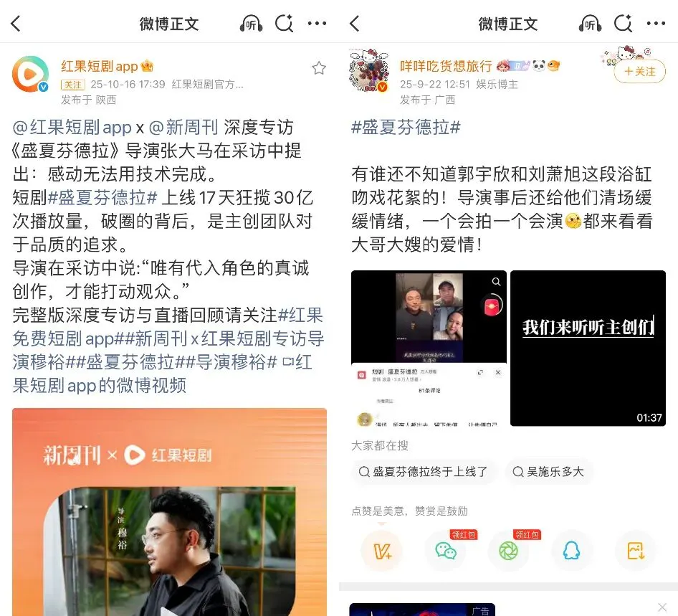Open the @新周刊 mention link
The width and height of the screenshot is (678, 616).
click(183, 127)
